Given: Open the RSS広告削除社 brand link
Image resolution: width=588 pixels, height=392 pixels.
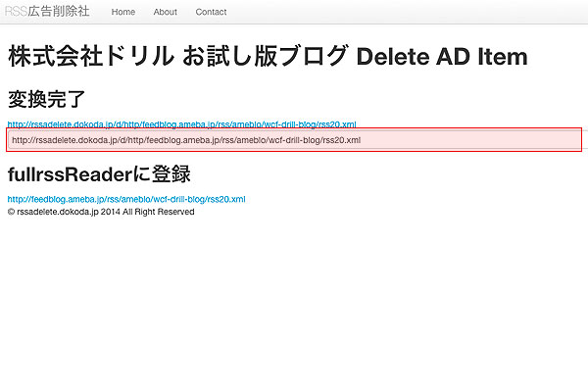Looking at the screenshot, I should tap(47, 11).
